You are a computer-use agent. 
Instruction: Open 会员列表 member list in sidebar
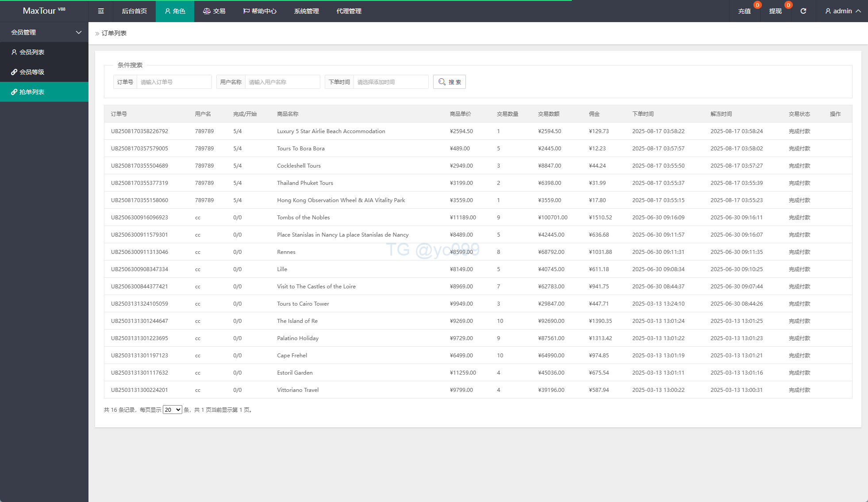[32, 52]
